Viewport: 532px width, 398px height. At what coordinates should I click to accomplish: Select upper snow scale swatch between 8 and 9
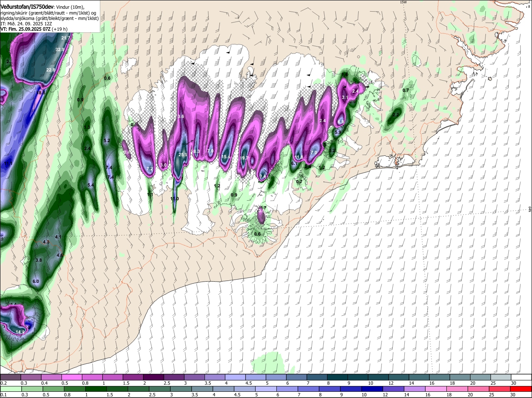pyautogui.click(x=337, y=377)
